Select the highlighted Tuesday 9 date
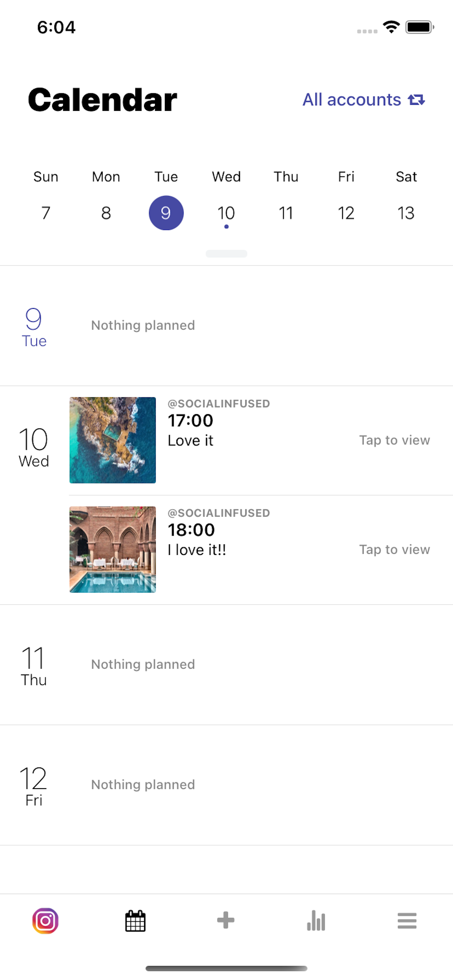This screenshot has height=980, width=453. (x=166, y=213)
